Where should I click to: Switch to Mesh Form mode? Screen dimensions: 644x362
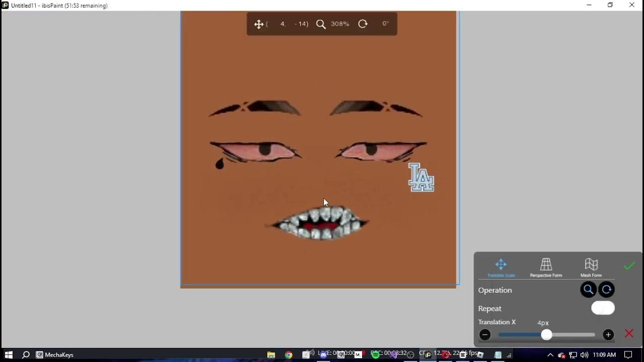coord(591,267)
